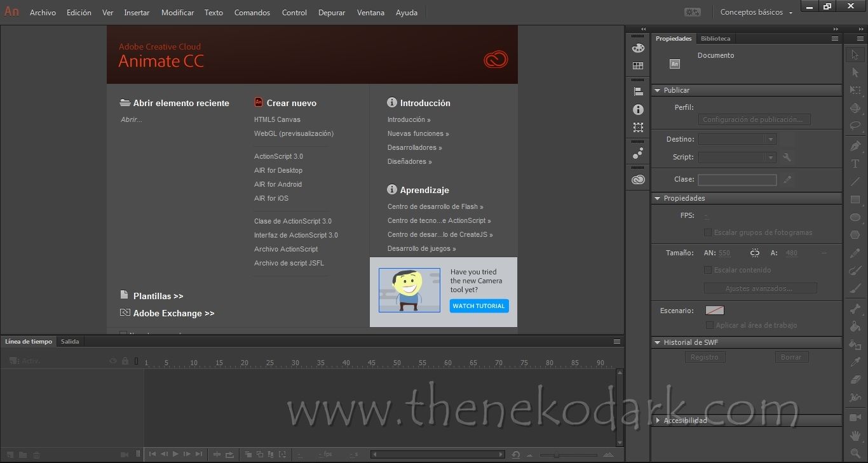Select the Hand tool
This screenshot has width=868, height=463.
coord(855,436)
